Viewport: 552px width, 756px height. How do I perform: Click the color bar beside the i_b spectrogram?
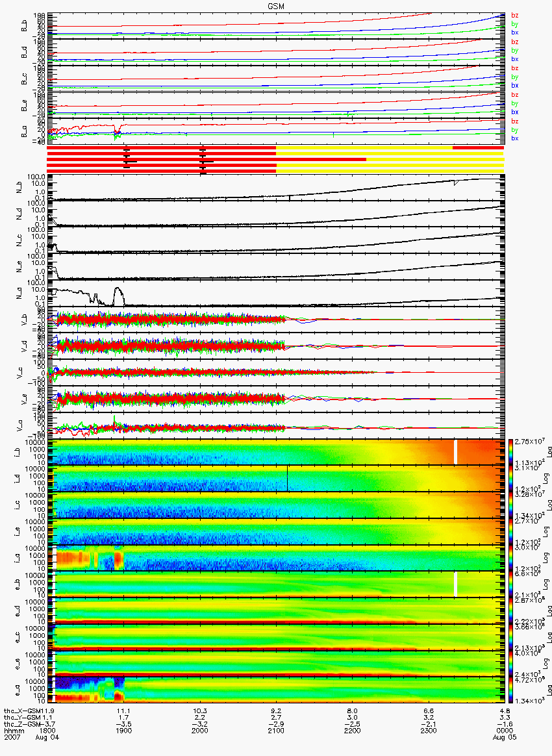point(510,452)
